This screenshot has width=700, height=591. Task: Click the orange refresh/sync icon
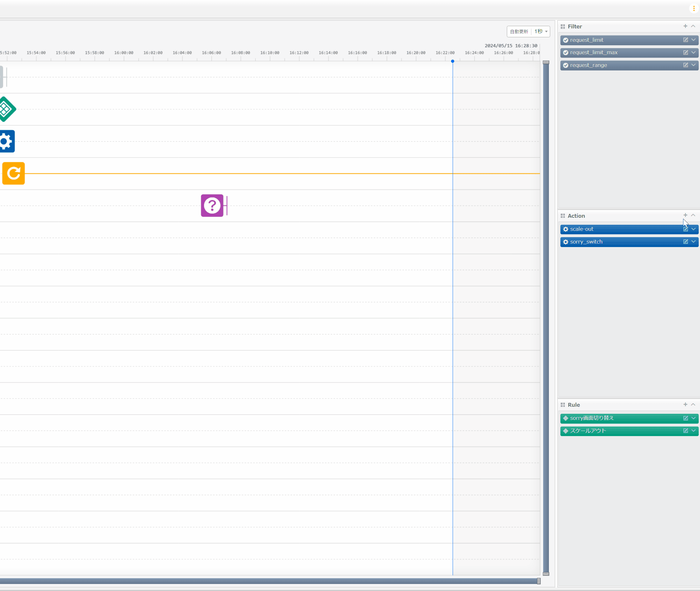[13, 173]
